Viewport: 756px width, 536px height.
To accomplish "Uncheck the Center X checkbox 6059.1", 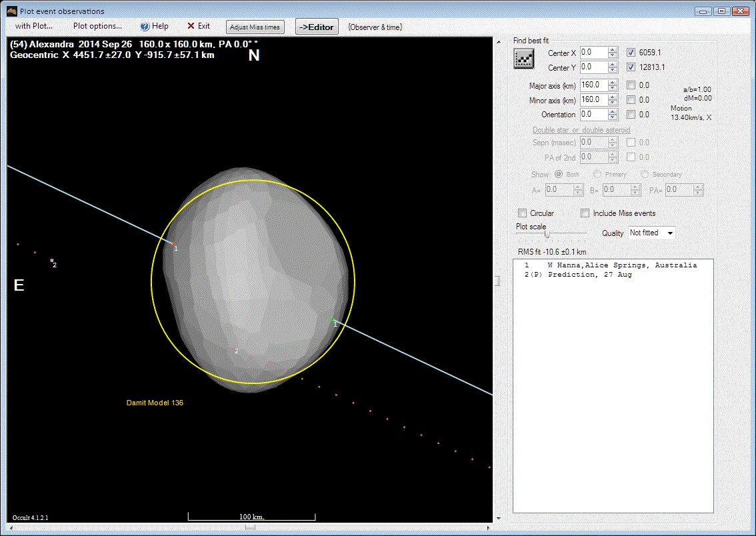I will pyautogui.click(x=631, y=53).
